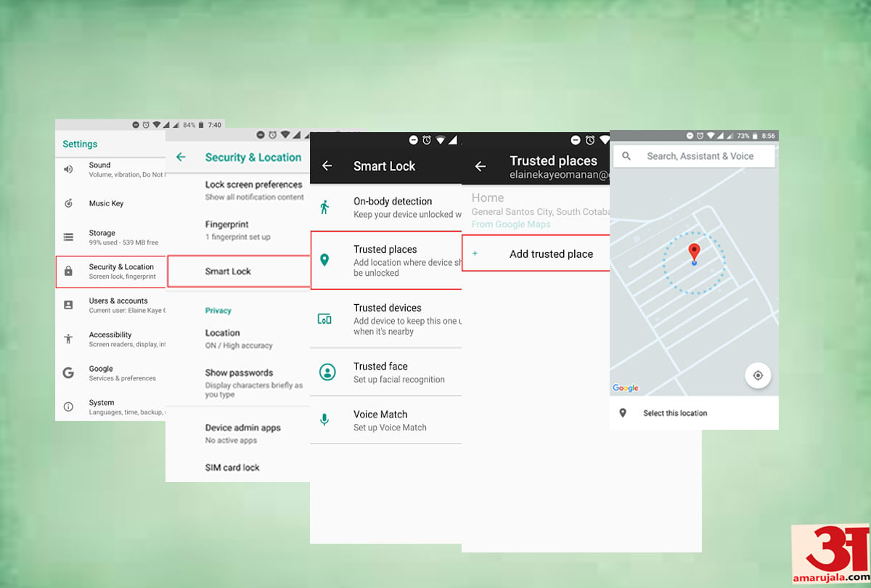Tap the On-body detection walking icon

[324, 208]
